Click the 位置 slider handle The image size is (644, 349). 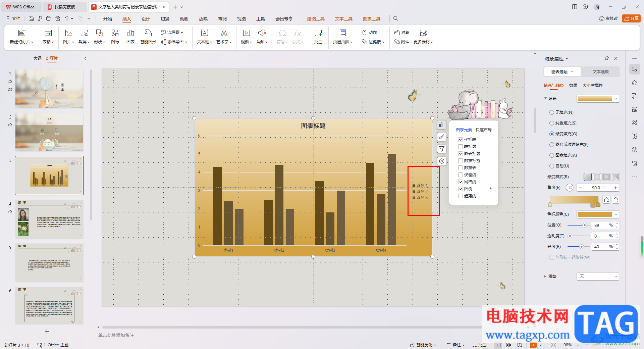(585, 225)
